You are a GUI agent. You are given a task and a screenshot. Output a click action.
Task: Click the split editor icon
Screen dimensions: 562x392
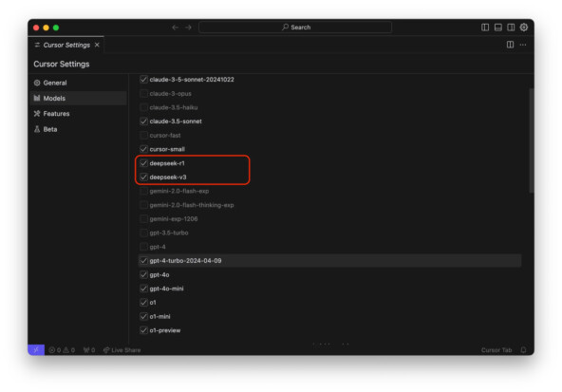pyautogui.click(x=510, y=45)
